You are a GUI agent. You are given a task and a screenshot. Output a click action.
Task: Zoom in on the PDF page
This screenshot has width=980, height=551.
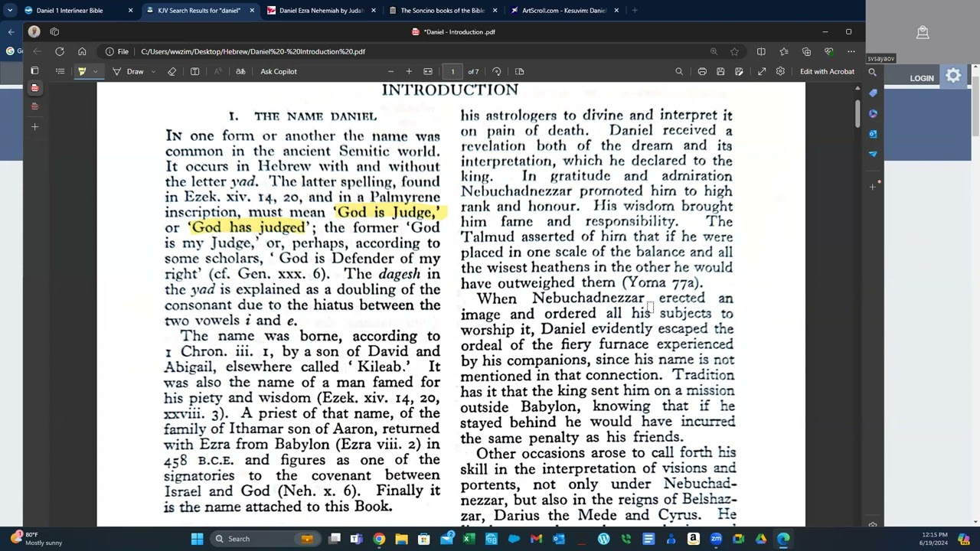coord(409,71)
